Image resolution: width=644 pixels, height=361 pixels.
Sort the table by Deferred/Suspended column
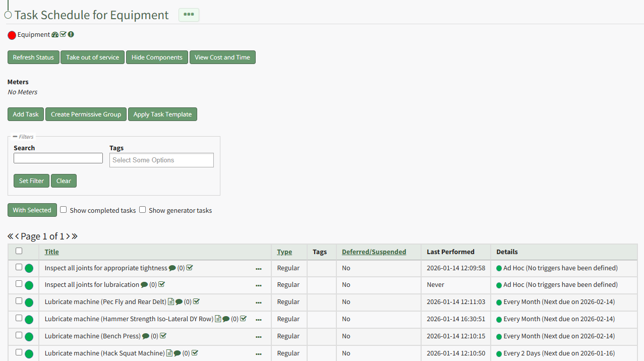pyautogui.click(x=374, y=252)
